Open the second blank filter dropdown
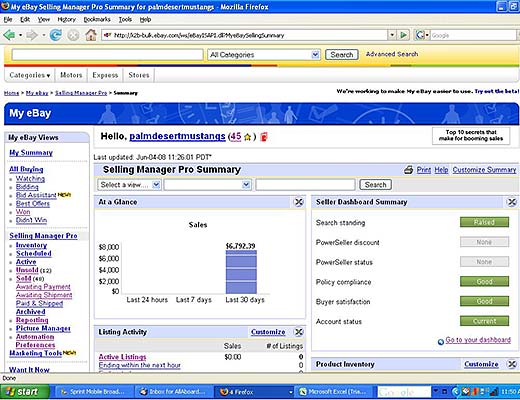 point(207,185)
